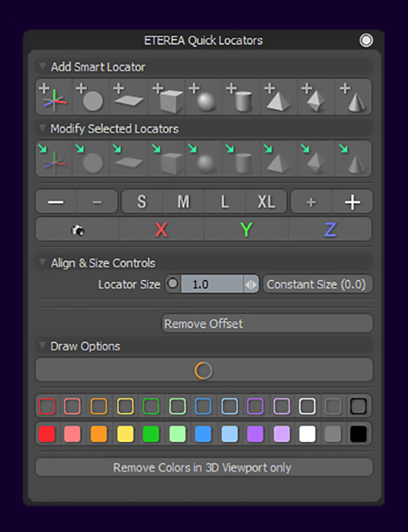Click the large minus size button
The width and height of the screenshot is (408, 532).
coord(56,201)
